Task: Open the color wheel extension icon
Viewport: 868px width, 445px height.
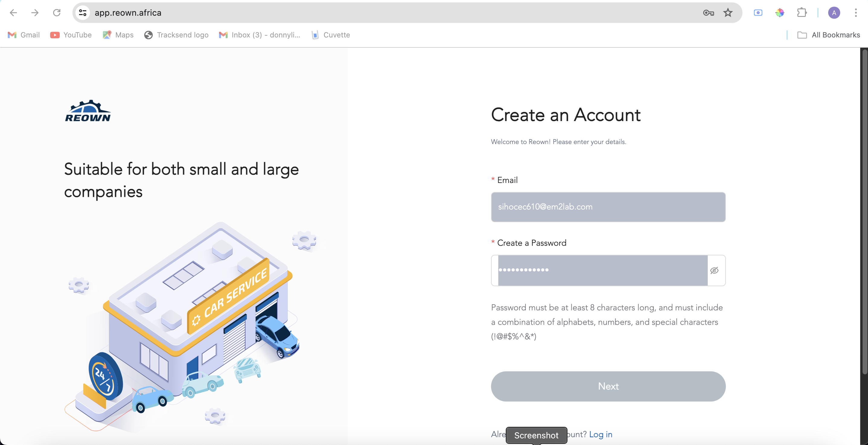Action: click(780, 13)
